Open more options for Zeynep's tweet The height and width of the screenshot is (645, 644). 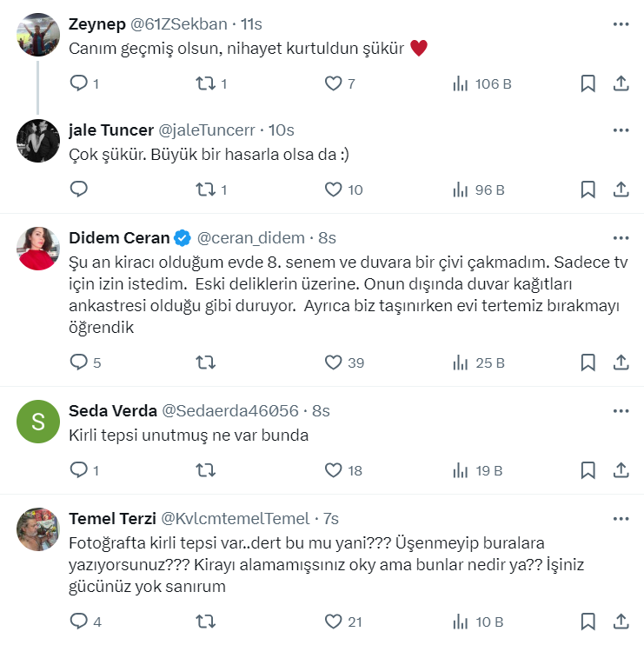(x=621, y=24)
